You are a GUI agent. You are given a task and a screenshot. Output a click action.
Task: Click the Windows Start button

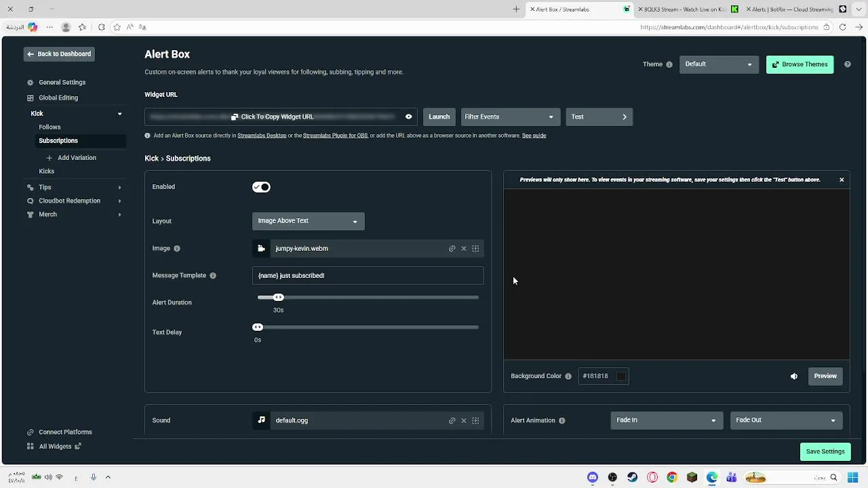[853, 477]
